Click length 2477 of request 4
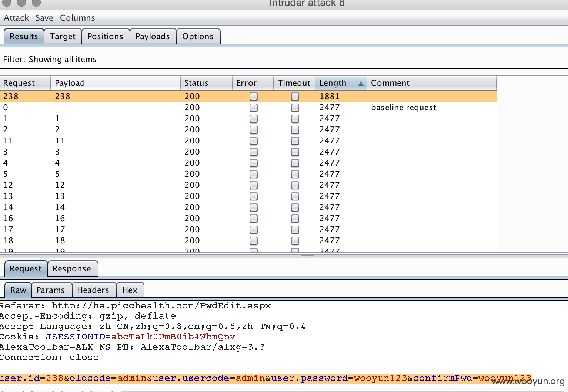Image resolution: width=568 pixels, height=392 pixels. click(330, 163)
